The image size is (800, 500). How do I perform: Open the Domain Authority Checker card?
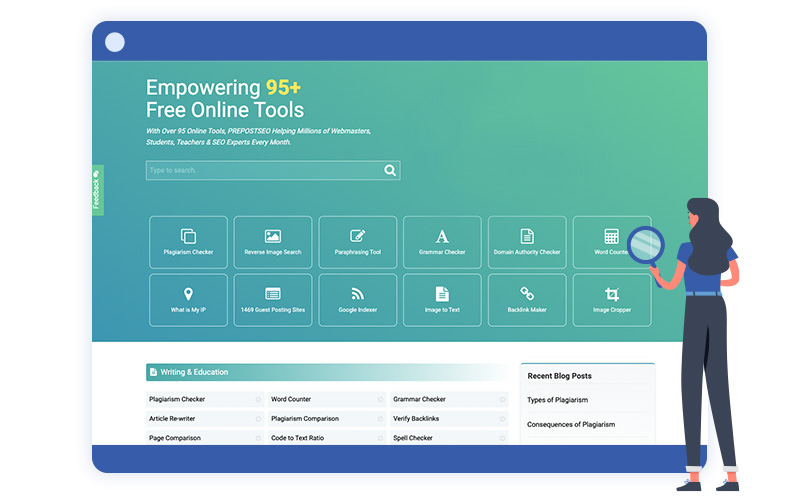[527, 242]
